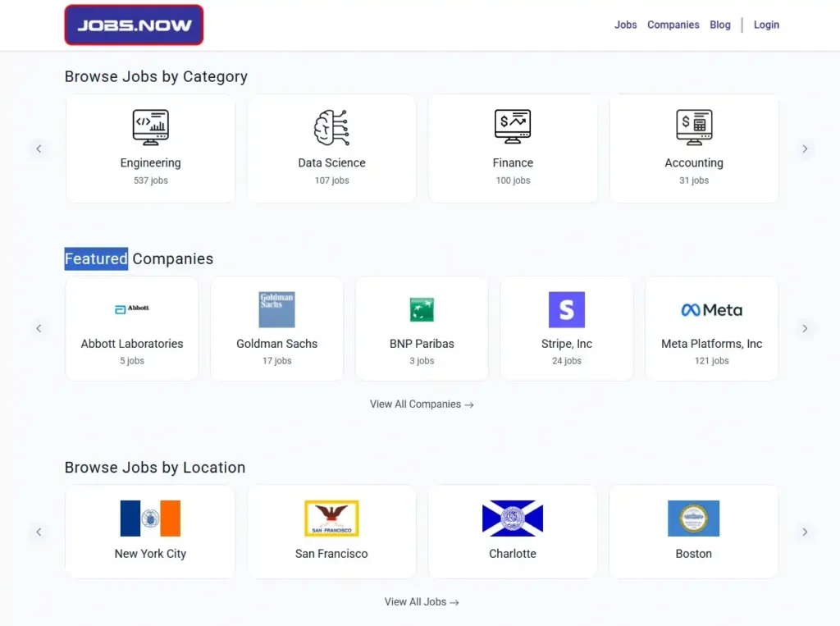Browse jobs in San Francisco label
Viewport: 840px width, 626px height.
tap(331, 554)
